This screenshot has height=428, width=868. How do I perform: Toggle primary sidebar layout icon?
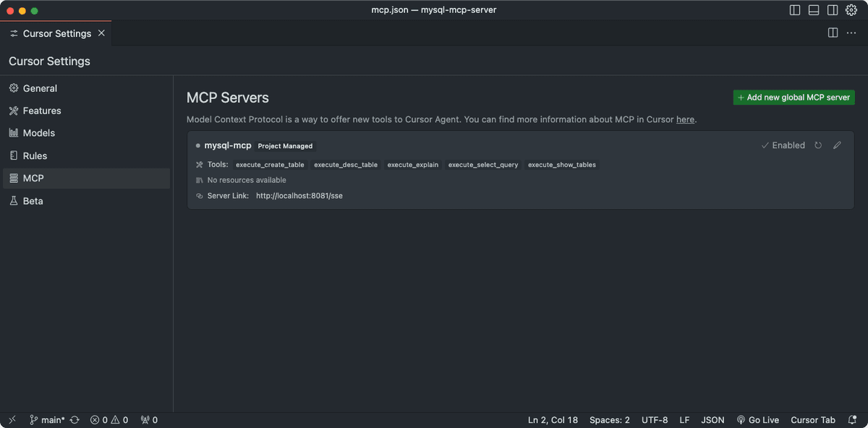795,10
